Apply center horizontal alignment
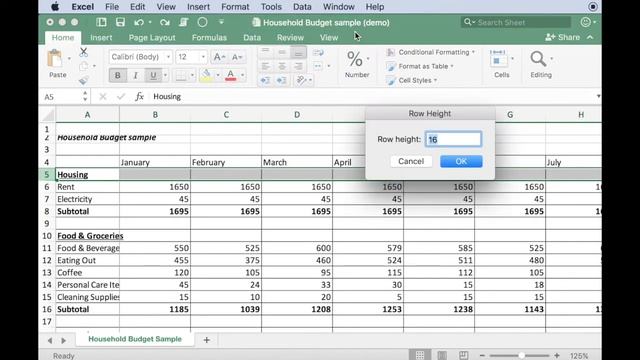This screenshot has height=360, width=640. pos(282,66)
